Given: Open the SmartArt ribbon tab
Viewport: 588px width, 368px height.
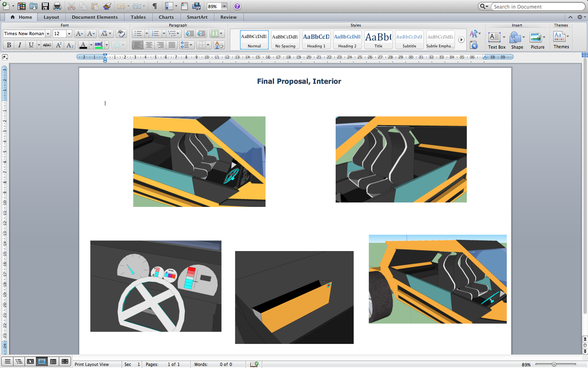Looking at the screenshot, I should point(197,17).
